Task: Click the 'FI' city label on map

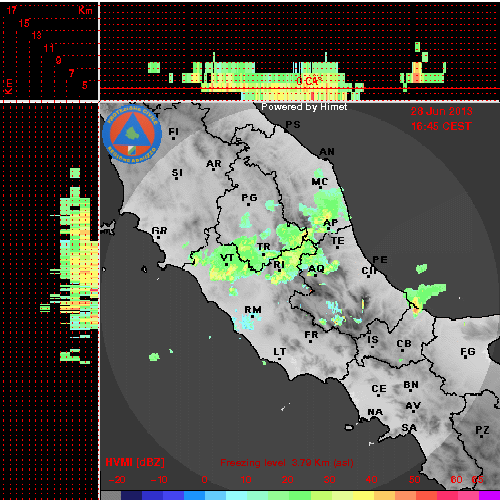Action: [x=173, y=132]
